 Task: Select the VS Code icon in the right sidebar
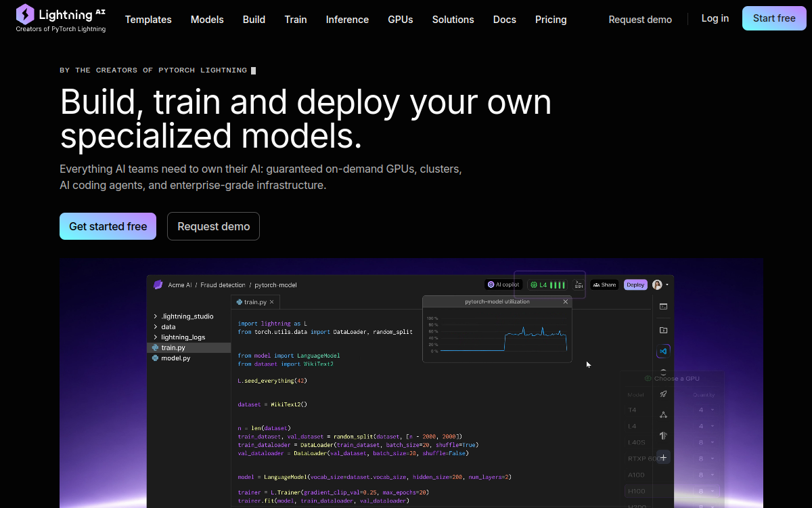click(x=663, y=352)
